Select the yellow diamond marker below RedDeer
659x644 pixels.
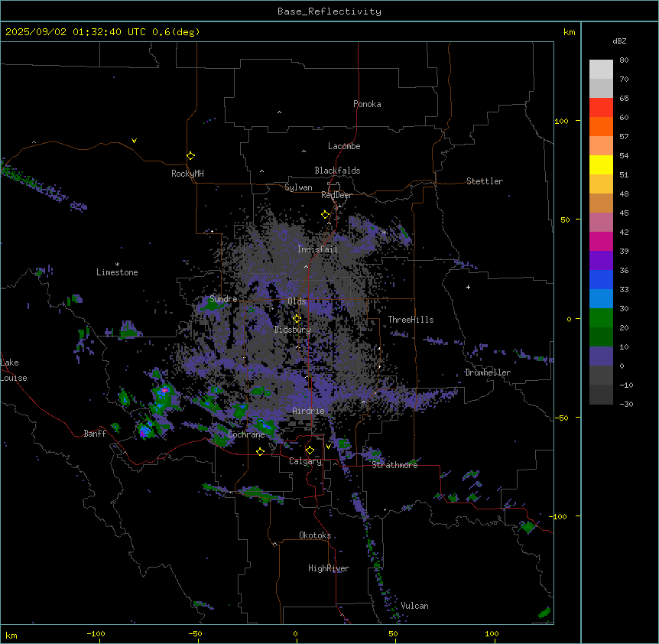click(325, 215)
